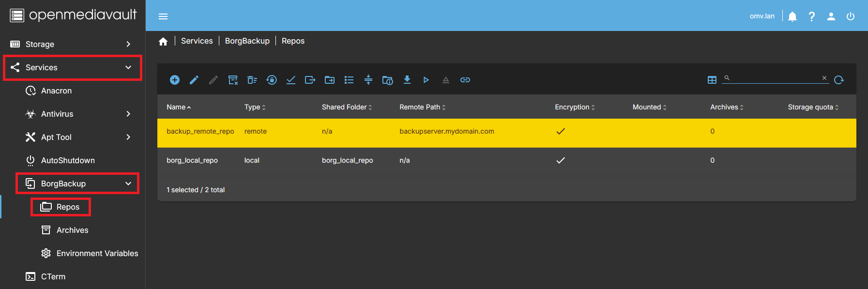The height and width of the screenshot is (289, 868).
Task: Click the blue pencil edit icon
Action: point(194,80)
